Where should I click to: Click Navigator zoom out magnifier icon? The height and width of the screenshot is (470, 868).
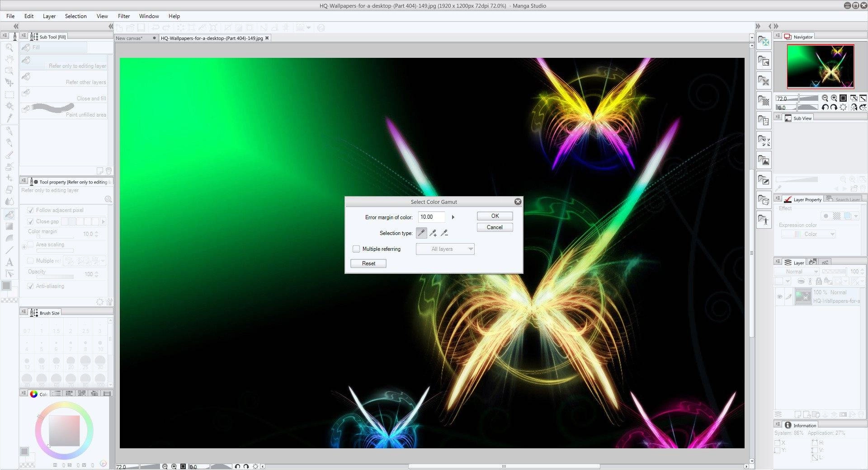coord(825,98)
